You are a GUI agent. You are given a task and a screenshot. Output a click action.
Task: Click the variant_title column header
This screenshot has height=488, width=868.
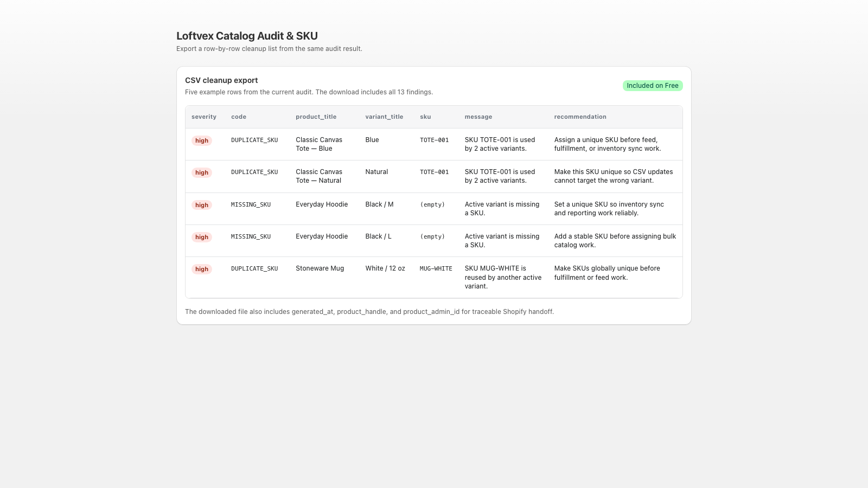coord(384,117)
